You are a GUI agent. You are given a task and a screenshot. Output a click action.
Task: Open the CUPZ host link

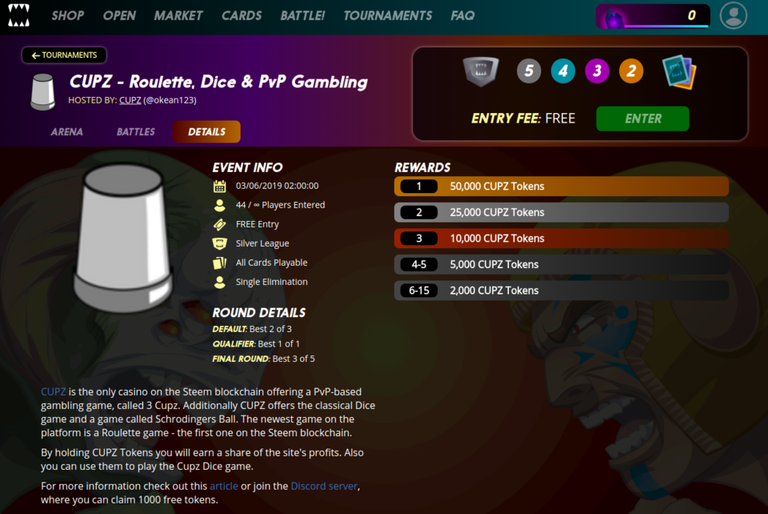click(130, 100)
